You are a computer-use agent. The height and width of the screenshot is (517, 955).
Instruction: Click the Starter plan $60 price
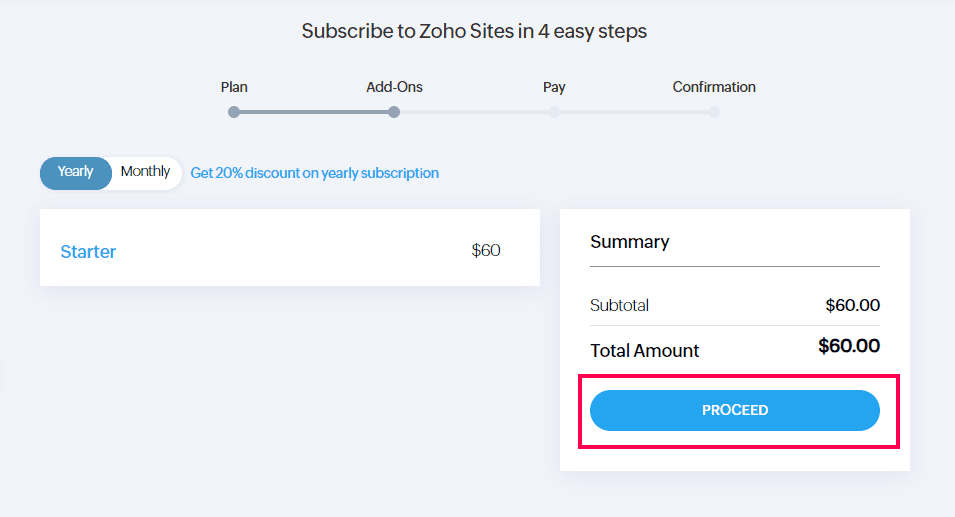486,250
